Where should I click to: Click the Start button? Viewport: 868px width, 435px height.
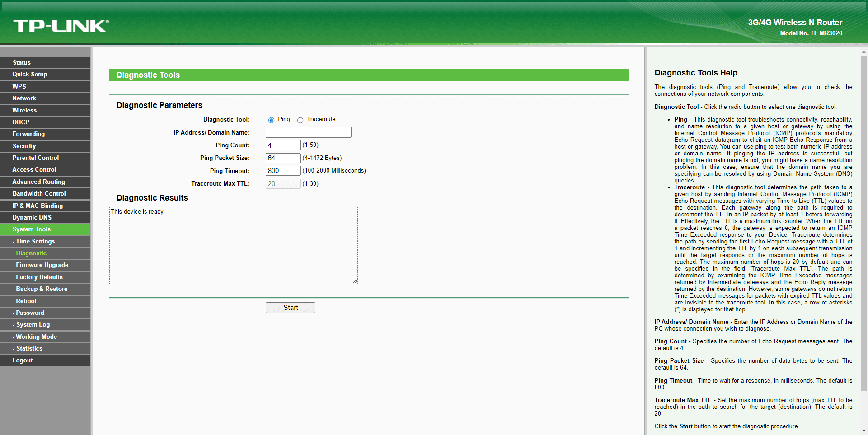(291, 308)
